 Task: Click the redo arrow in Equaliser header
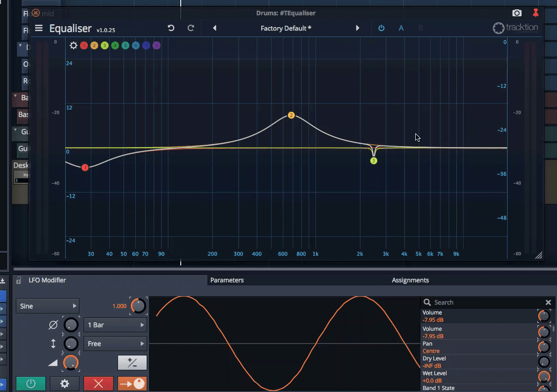[191, 28]
